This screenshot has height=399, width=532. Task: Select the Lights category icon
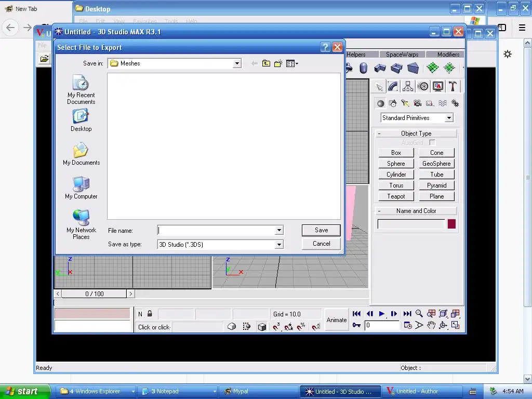[405, 103]
